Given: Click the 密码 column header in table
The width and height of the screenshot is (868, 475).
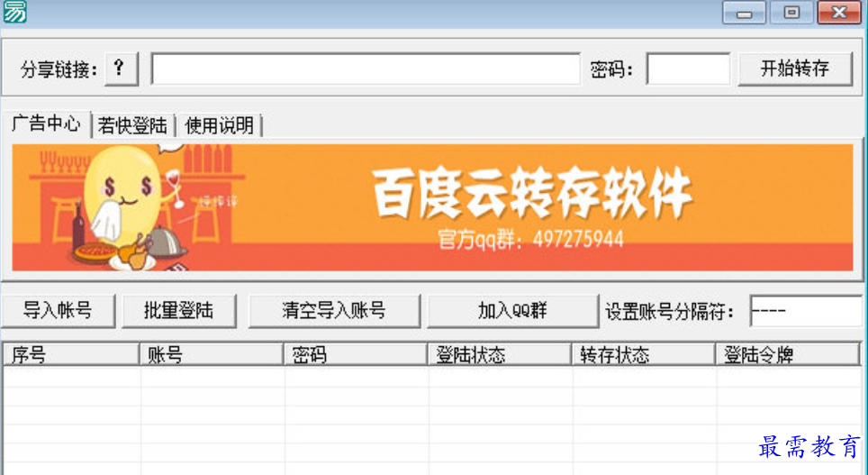Looking at the screenshot, I should tap(356, 354).
